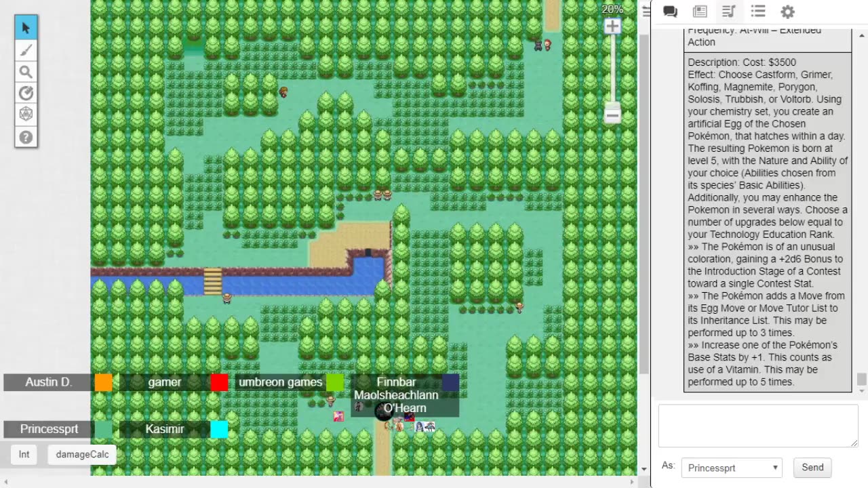The height and width of the screenshot is (488, 868).
Task: Click the 'Frequency: At-Will – Extended Action' text
Action: pyautogui.click(x=755, y=36)
